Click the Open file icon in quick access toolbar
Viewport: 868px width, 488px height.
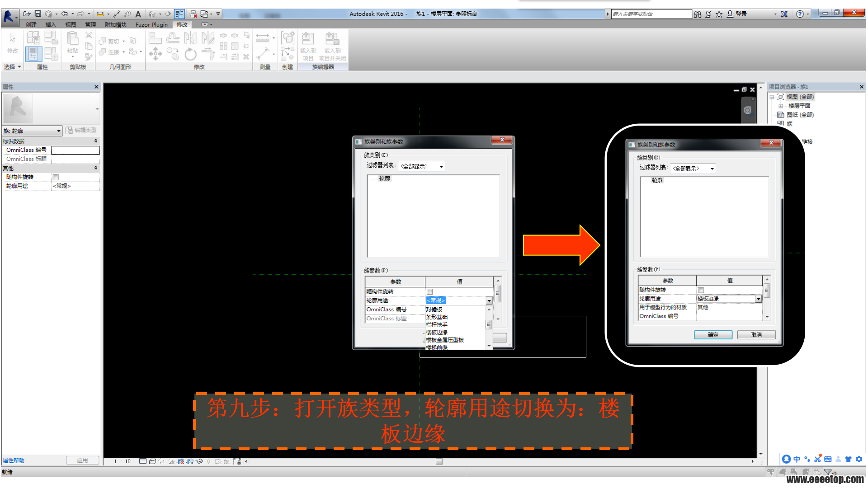27,14
